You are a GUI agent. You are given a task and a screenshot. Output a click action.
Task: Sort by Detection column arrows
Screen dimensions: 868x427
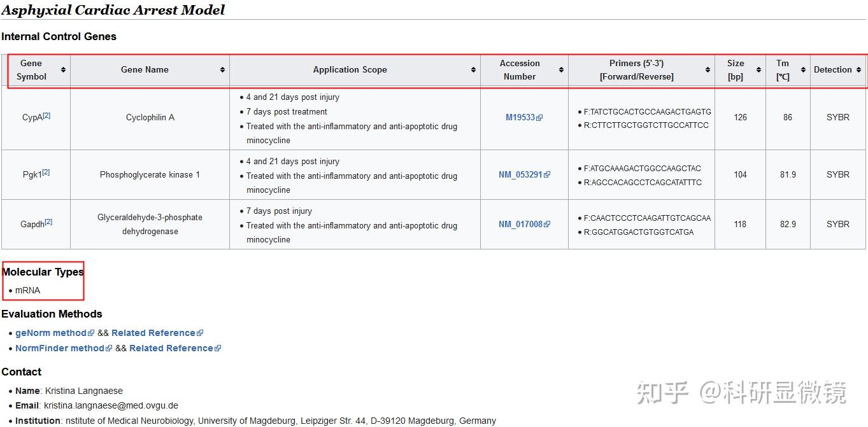tap(858, 70)
